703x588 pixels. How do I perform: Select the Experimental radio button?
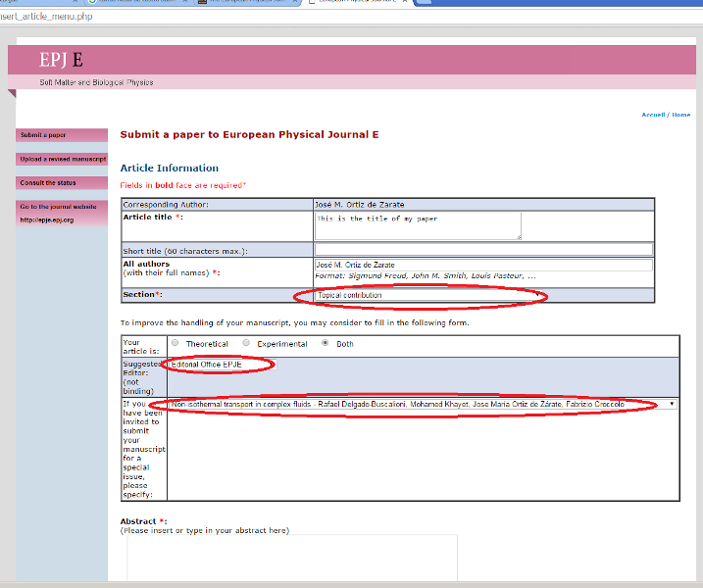click(x=246, y=344)
